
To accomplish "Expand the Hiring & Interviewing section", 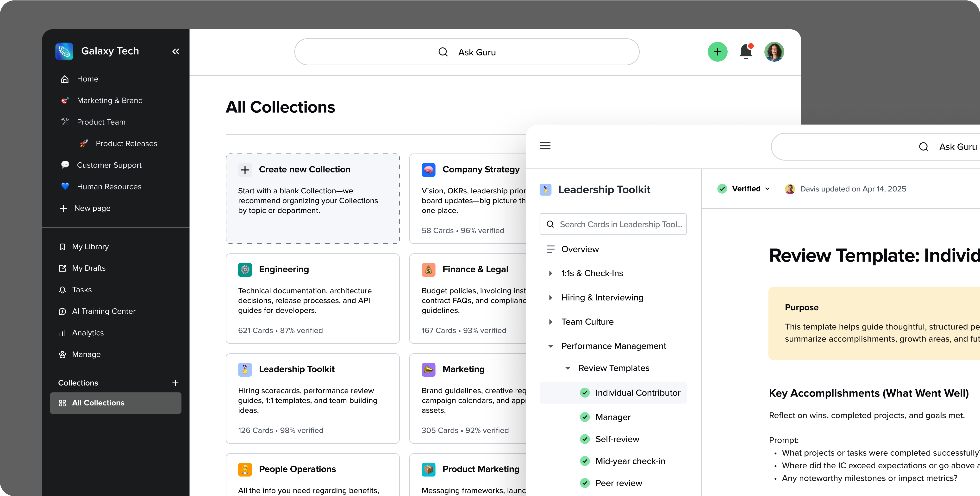I will [x=550, y=298].
